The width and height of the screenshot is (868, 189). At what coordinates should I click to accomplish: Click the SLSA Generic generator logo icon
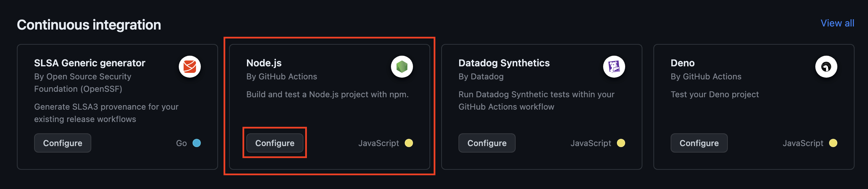point(190,67)
